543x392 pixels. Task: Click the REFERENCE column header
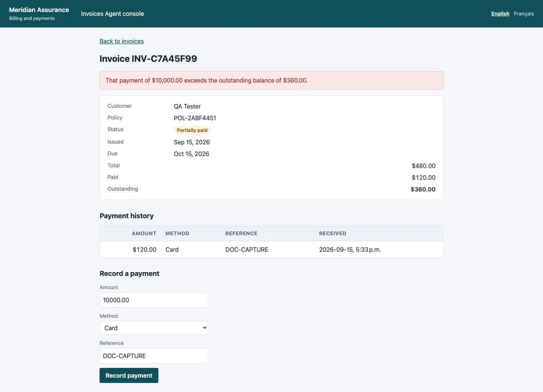click(x=241, y=233)
